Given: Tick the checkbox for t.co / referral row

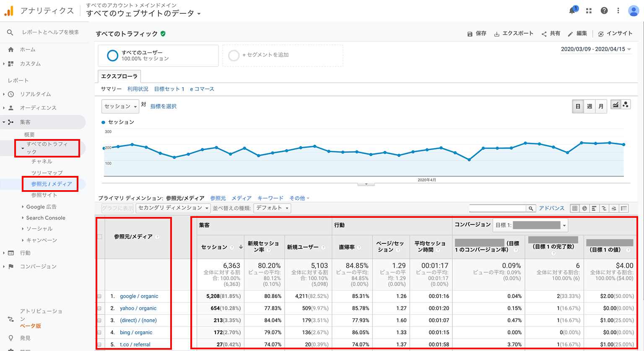Looking at the screenshot, I should click(100, 345).
